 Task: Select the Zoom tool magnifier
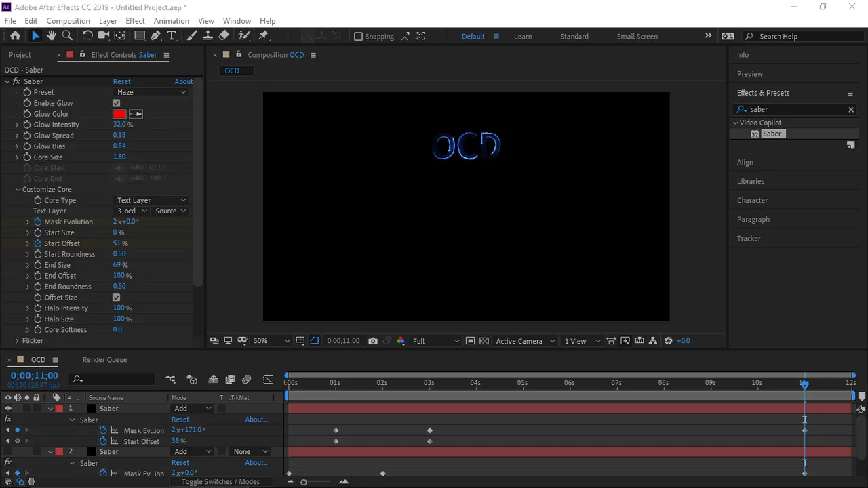coord(67,36)
